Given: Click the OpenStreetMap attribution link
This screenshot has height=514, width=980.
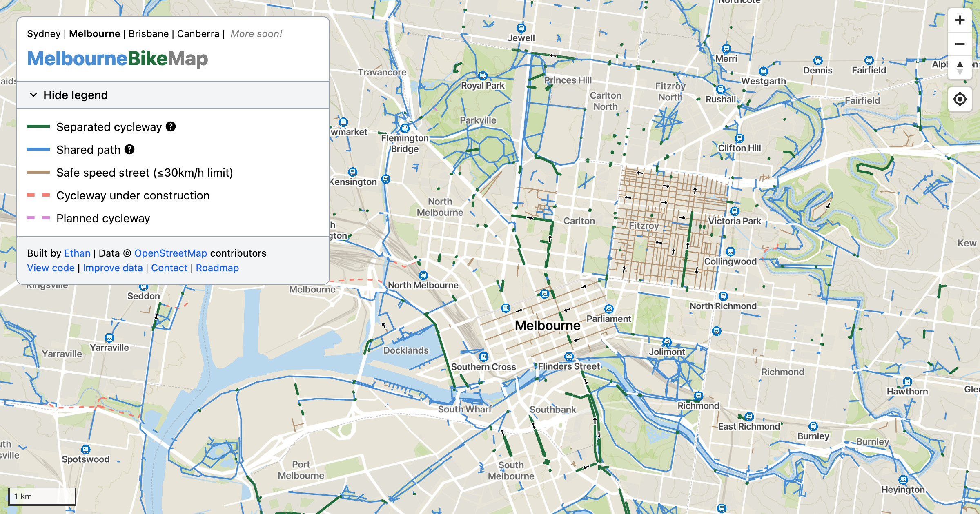Looking at the screenshot, I should [171, 253].
